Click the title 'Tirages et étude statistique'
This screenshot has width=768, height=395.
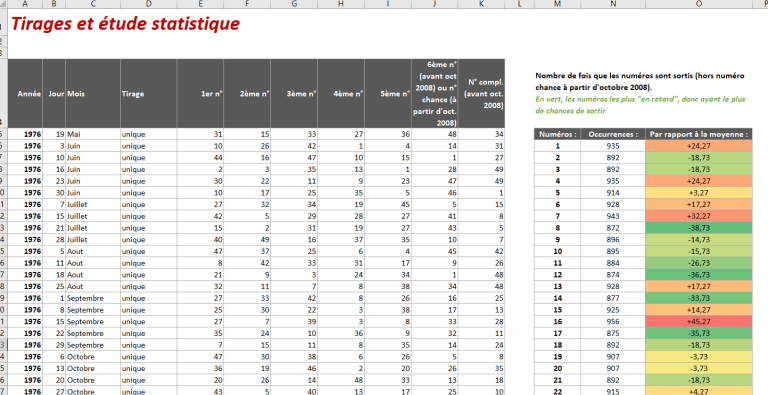[x=125, y=24]
